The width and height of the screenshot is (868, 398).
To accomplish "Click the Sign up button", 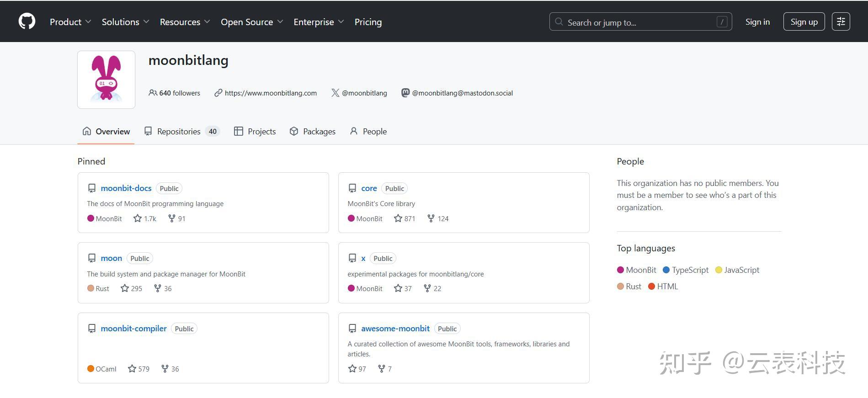I will pyautogui.click(x=804, y=21).
